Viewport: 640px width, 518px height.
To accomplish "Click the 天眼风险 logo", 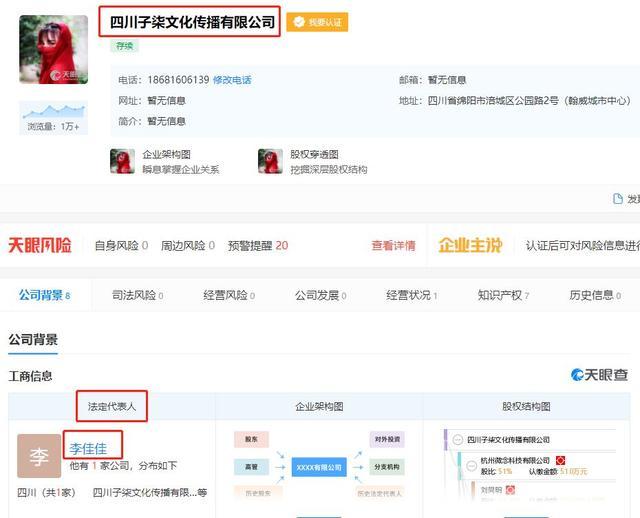I will point(40,245).
